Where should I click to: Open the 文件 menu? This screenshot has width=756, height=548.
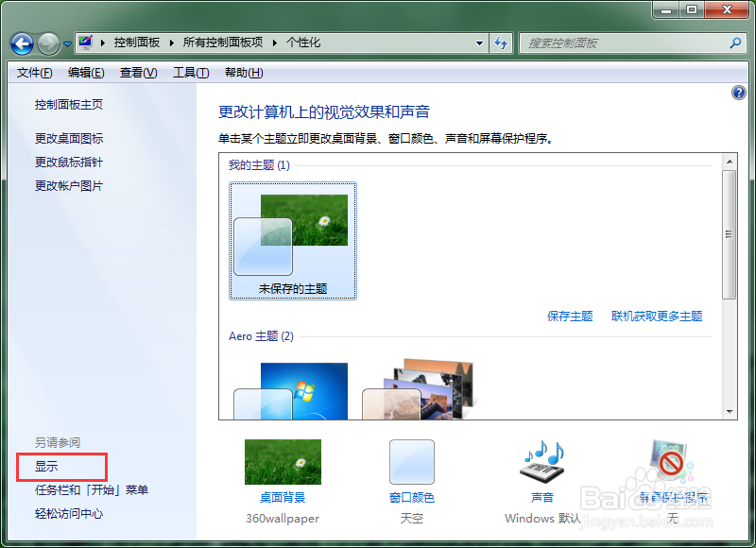point(34,72)
